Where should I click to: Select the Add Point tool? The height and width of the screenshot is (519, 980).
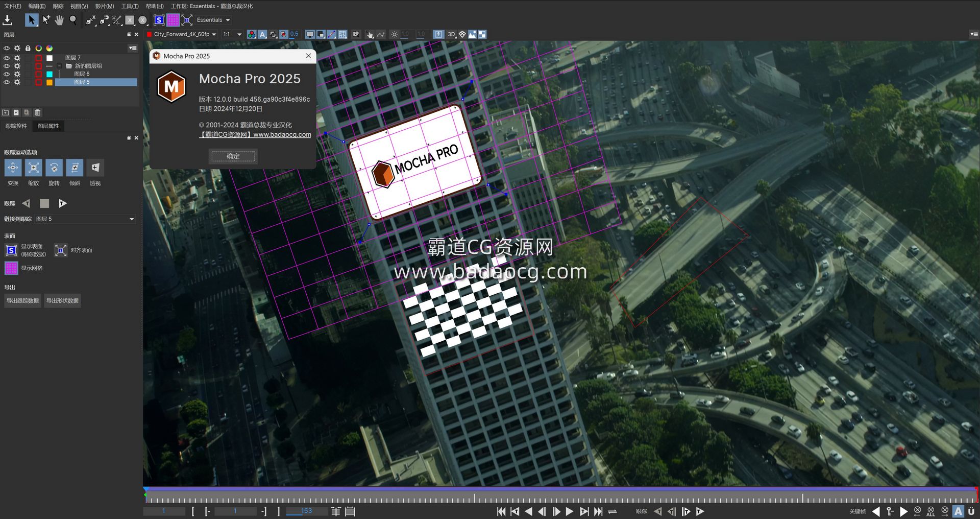pyautogui.click(x=46, y=20)
